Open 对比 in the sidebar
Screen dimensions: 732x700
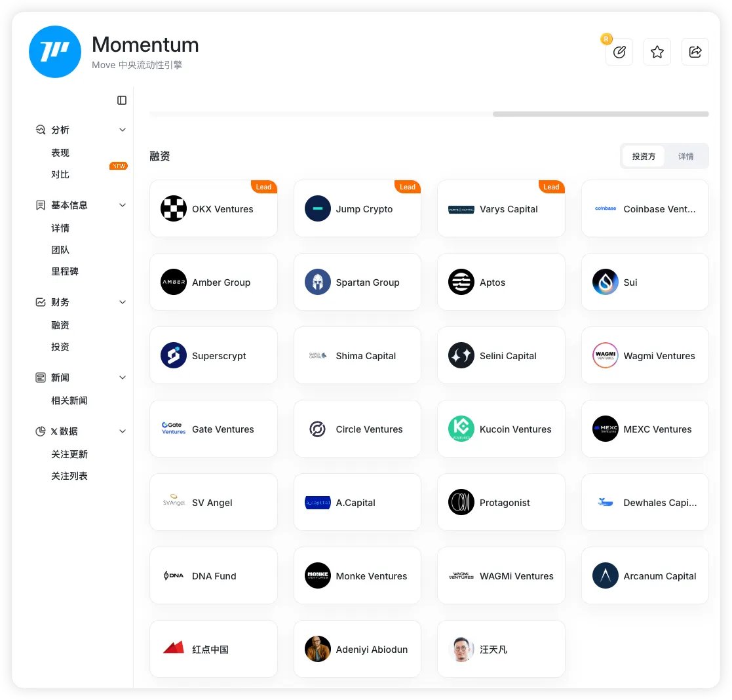(x=60, y=174)
